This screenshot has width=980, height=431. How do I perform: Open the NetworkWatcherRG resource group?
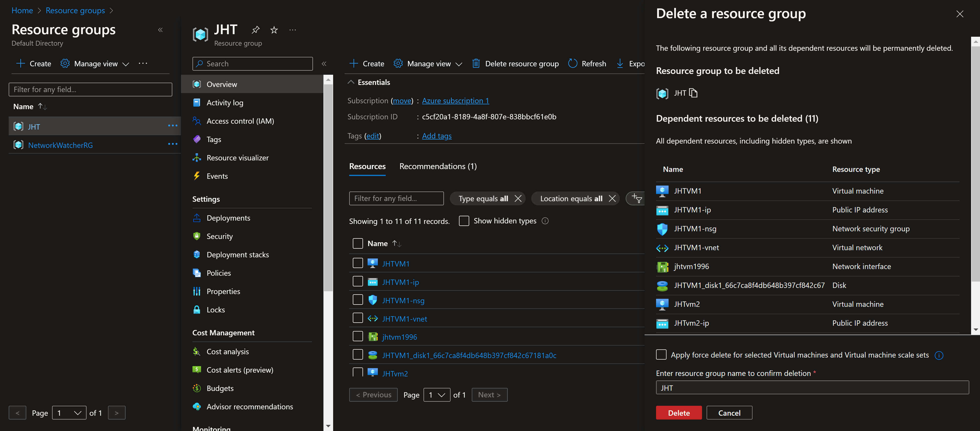[61, 145]
